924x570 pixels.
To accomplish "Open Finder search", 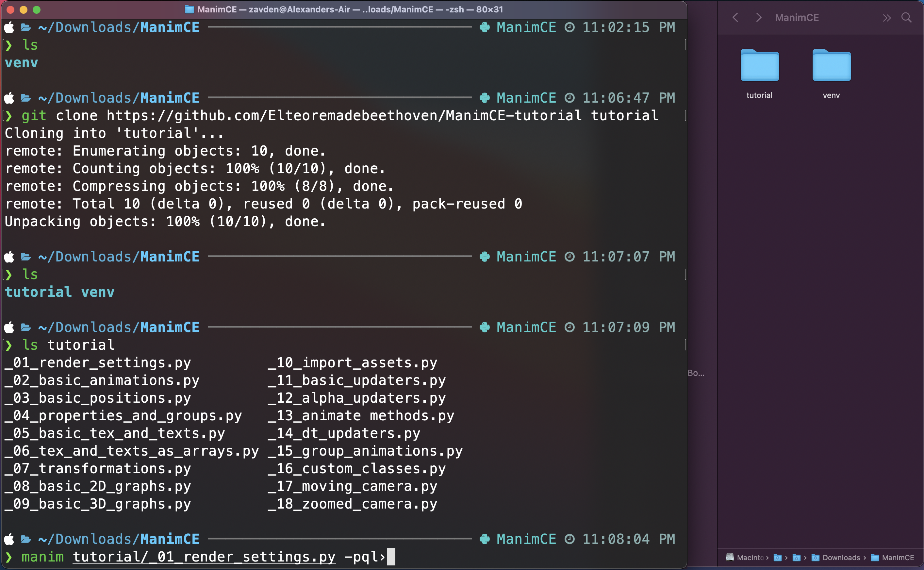I will 906,17.
